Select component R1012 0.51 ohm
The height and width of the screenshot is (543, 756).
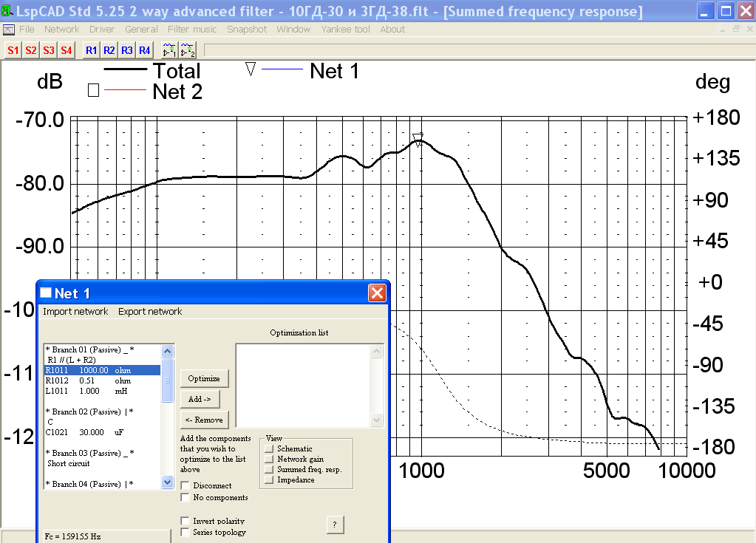point(102,380)
